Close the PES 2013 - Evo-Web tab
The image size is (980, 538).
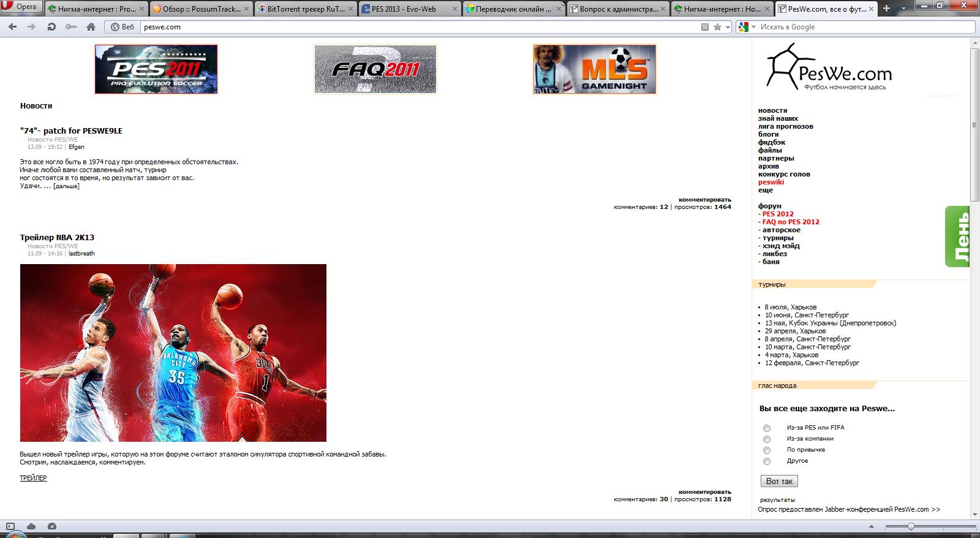454,9
